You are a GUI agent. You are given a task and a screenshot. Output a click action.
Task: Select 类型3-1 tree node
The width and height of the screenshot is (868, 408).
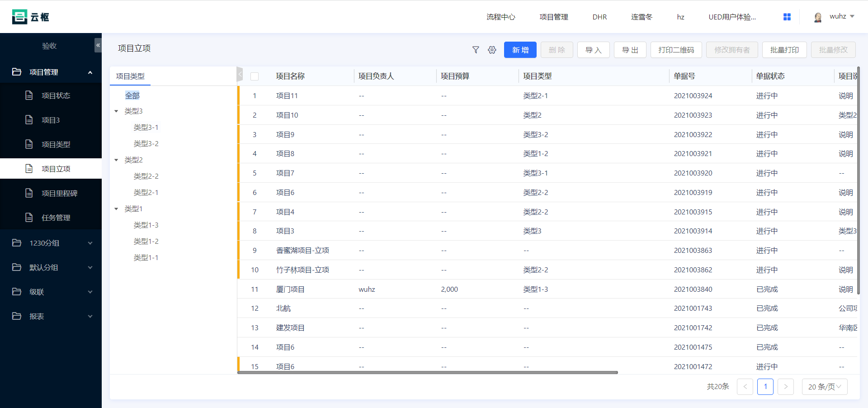point(146,128)
